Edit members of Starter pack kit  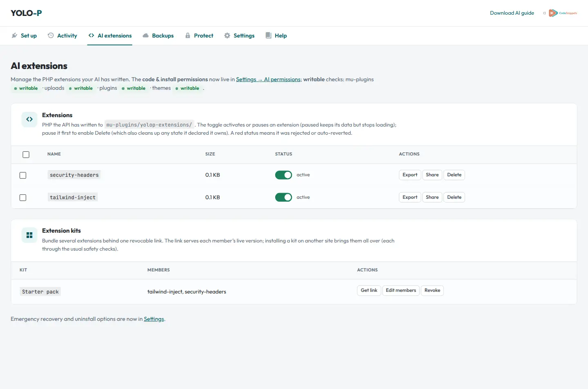pyautogui.click(x=401, y=291)
